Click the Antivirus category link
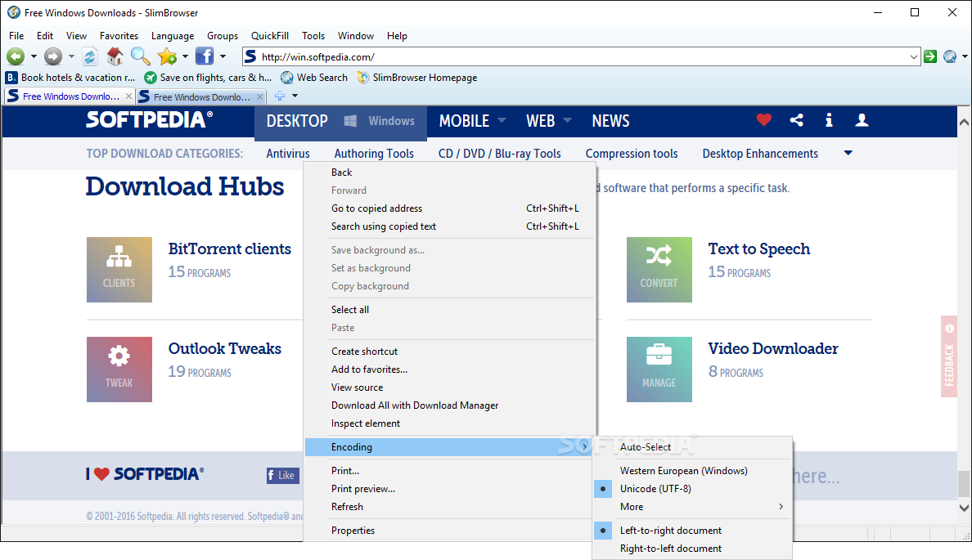972x560 pixels. [288, 154]
